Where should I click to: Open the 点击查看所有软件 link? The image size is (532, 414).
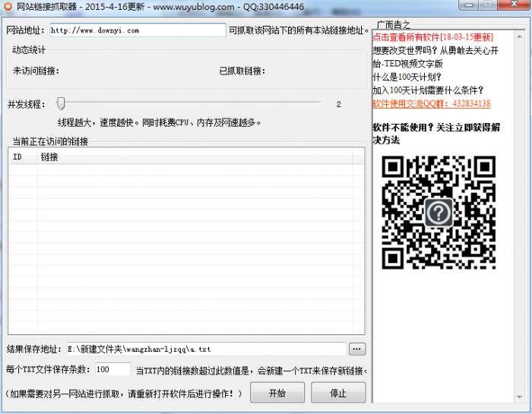pos(432,36)
